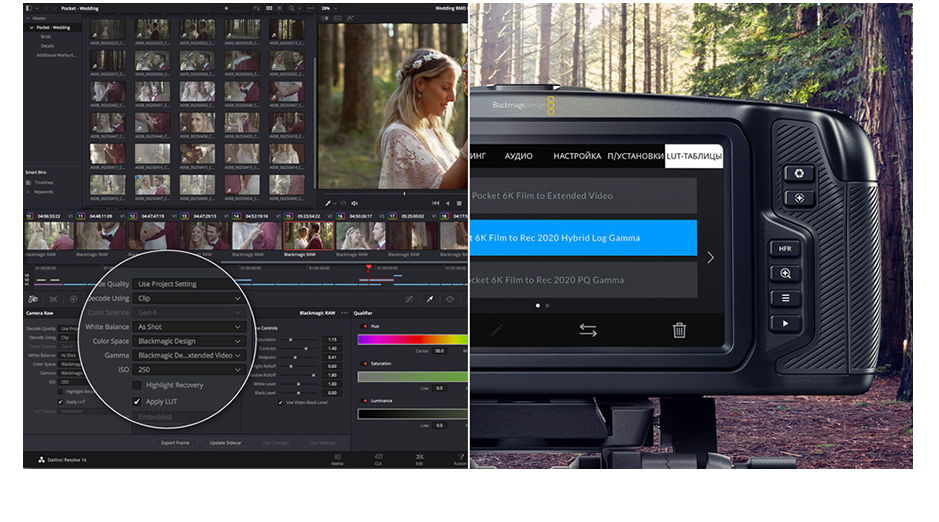The height and width of the screenshot is (522, 939).
Task: Click the search icon in media pool
Action: tap(292, 8)
